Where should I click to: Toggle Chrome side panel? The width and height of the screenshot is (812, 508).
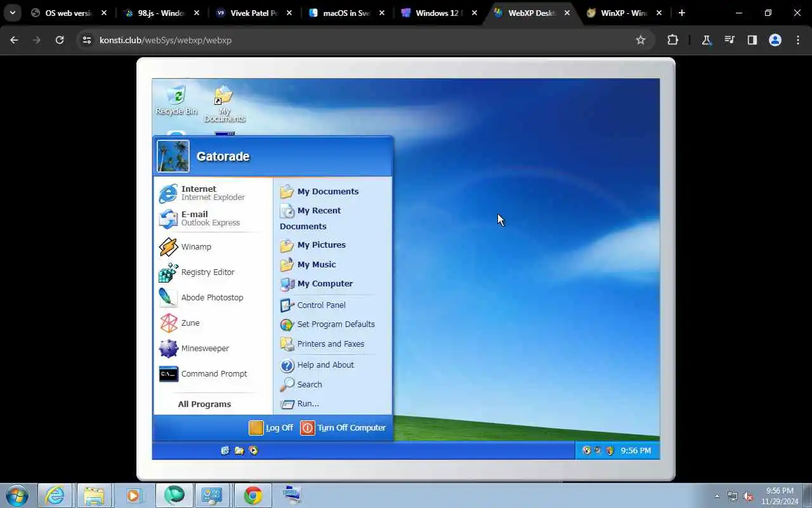tap(752, 40)
